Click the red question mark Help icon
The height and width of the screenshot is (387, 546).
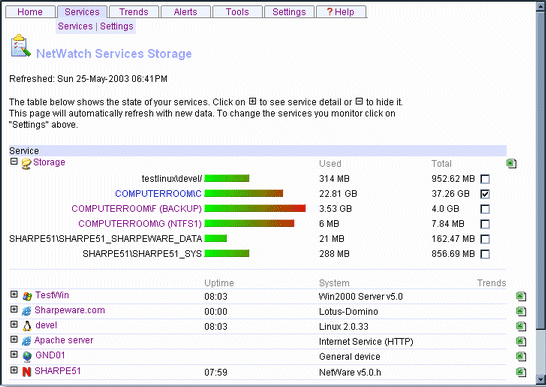(x=329, y=11)
